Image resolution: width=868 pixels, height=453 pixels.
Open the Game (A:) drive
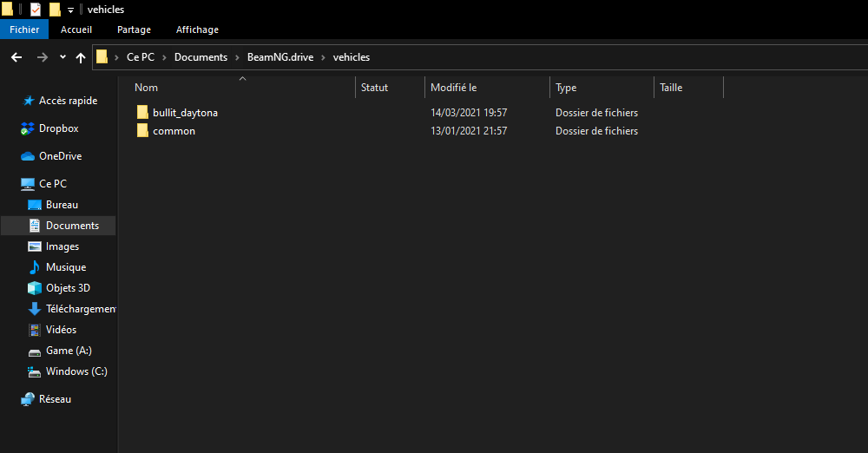[69, 351]
